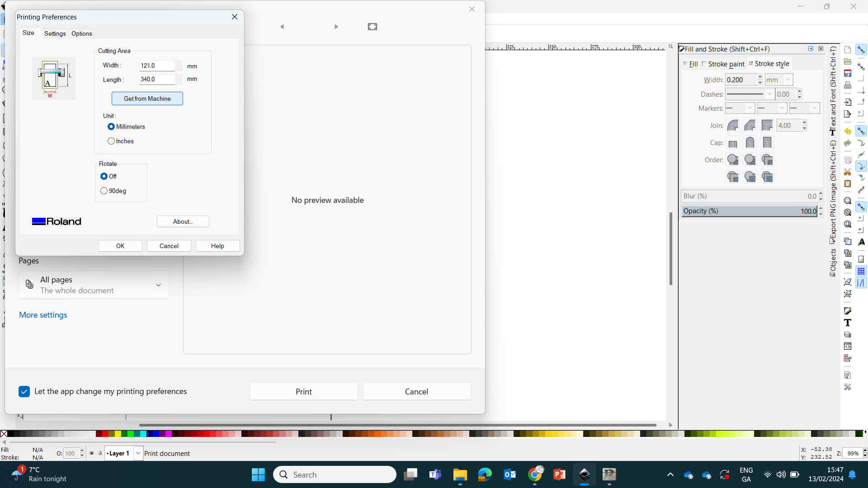
Task: Adjust the Opacity (%) slider
Action: tap(750, 211)
